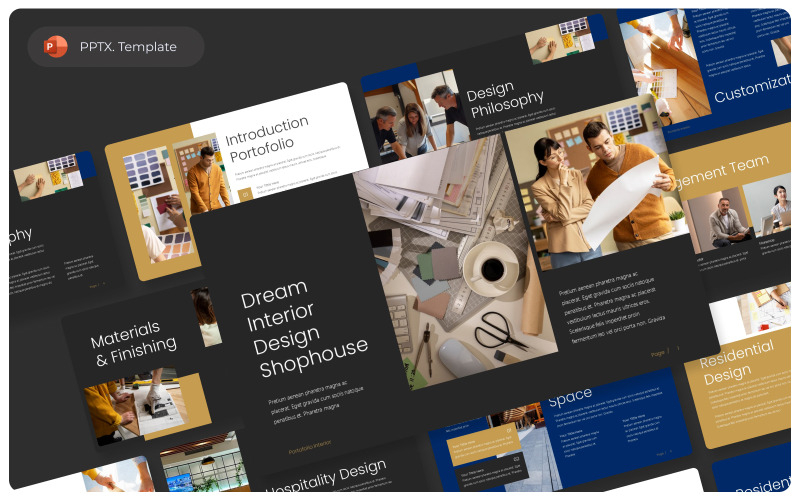Click the PowerPoint logo icon
This screenshot has width=800, height=500.
55,47
